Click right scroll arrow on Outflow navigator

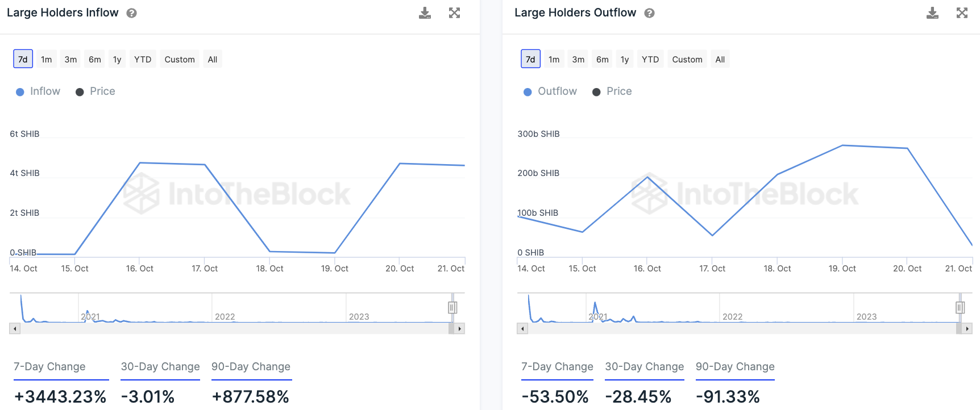coord(967,329)
